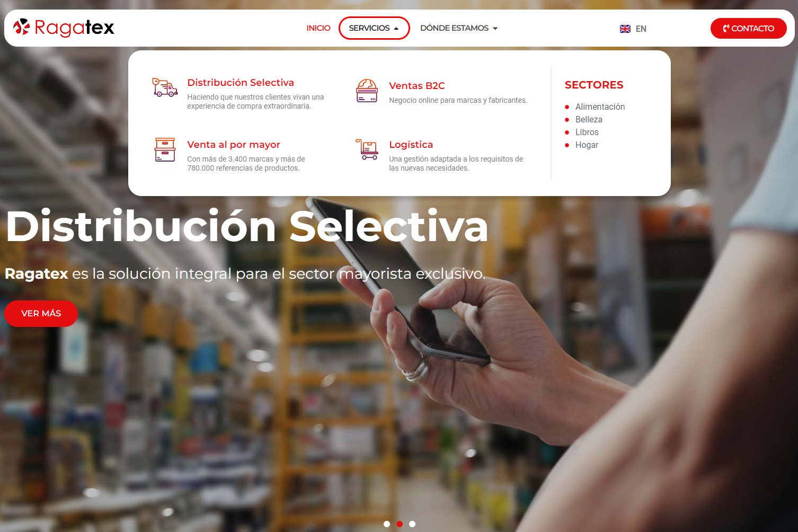Viewport: 798px width, 532px height.
Task: Open the Venta al por mayor service
Action: click(x=234, y=145)
